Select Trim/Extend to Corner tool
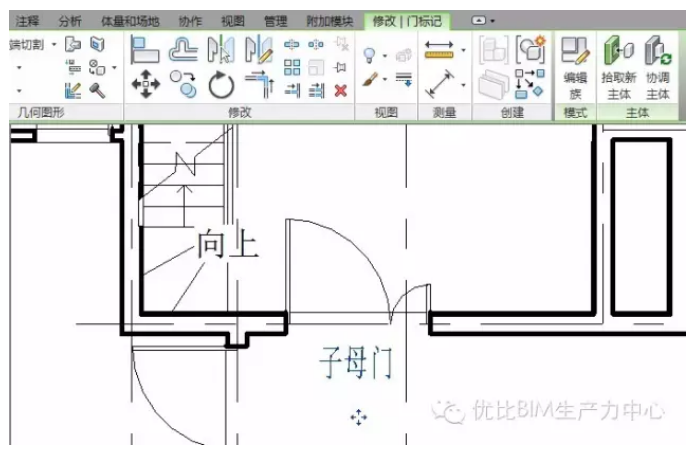 [258, 84]
